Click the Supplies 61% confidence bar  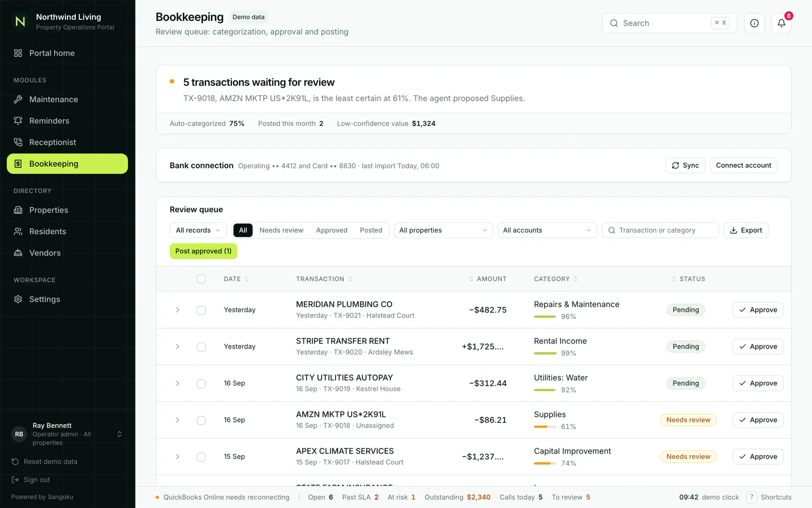point(545,427)
